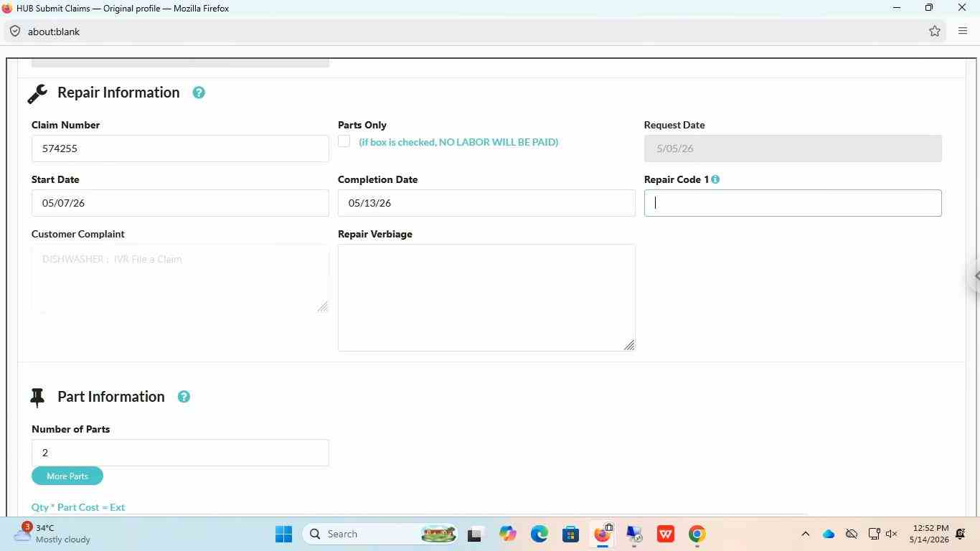Click the Repair Code 1 info icon
Viewport: 980px width, 551px height.
tap(715, 179)
